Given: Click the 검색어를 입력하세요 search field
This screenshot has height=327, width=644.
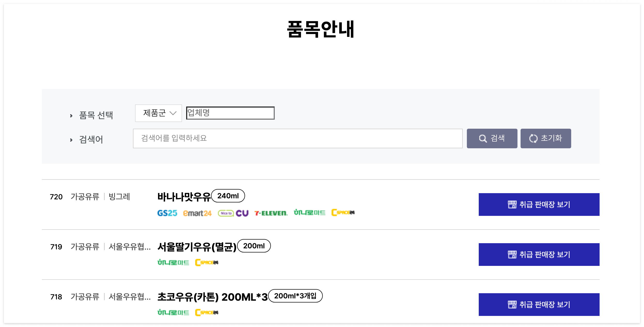Looking at the screenshot, I should (x=297, y=138).
